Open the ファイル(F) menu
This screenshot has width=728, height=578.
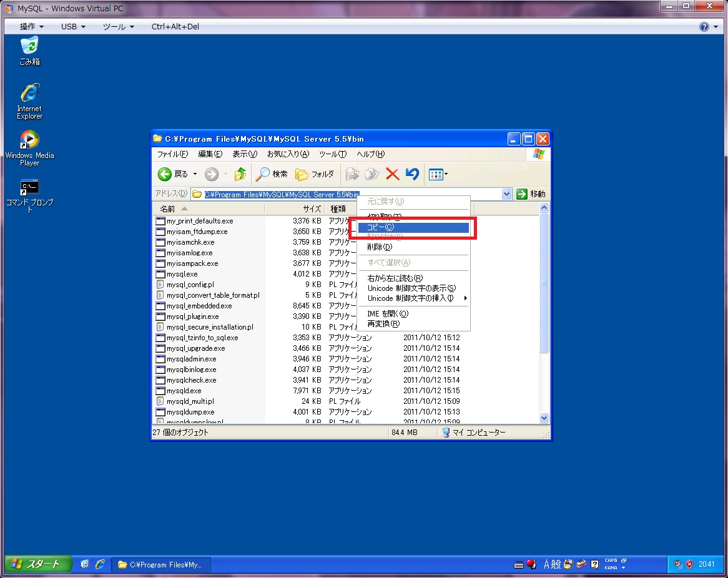pyautogui.click(x=172, y=154)
